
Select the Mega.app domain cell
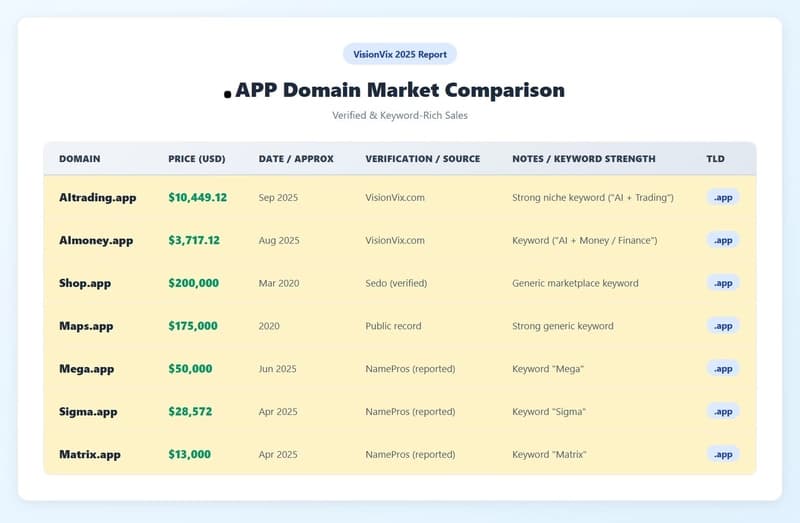(x=87, y=369)
